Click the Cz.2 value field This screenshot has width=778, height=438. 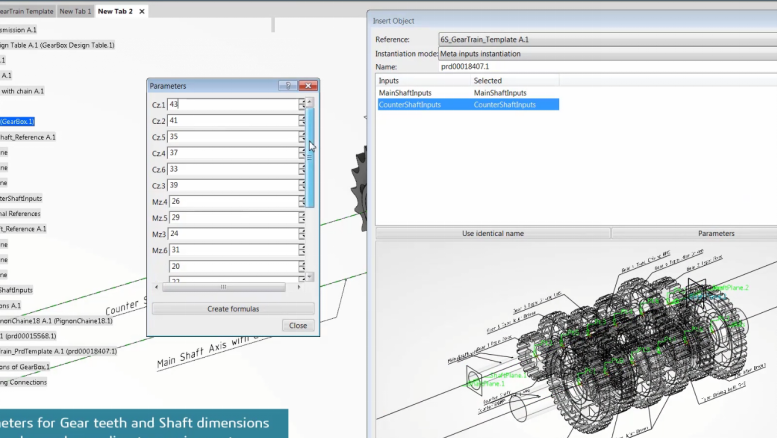pos(233,121)
